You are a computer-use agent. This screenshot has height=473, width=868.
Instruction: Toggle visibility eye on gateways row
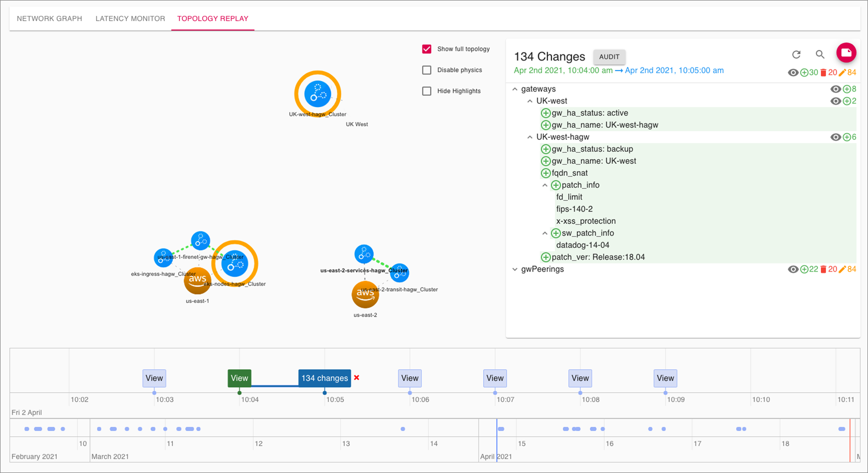pos(835,89)
